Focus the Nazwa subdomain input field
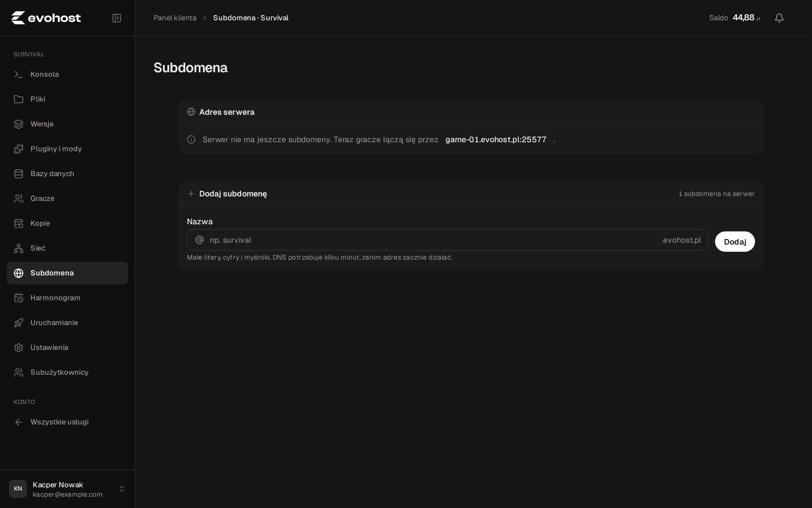 (x=447, y=240)
